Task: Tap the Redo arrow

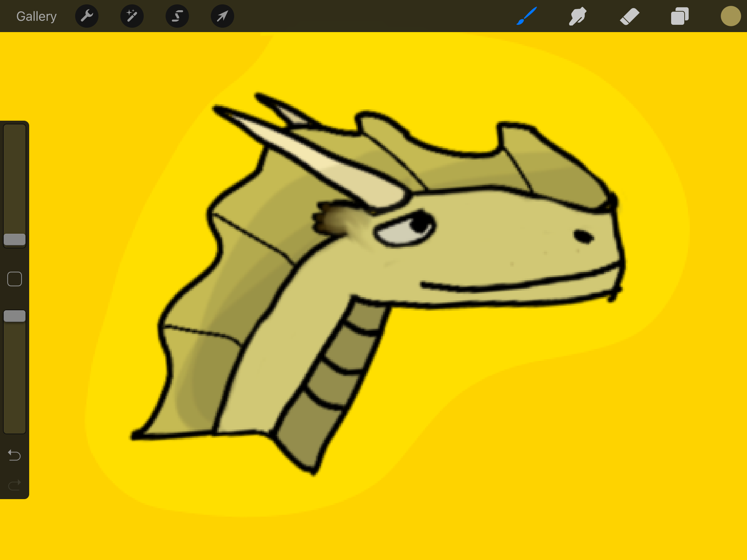Action: pyautogui.click(x=15, y=485)
